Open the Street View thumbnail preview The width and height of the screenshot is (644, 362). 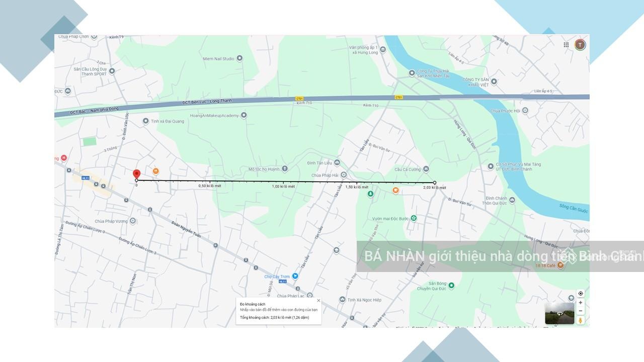559,313
